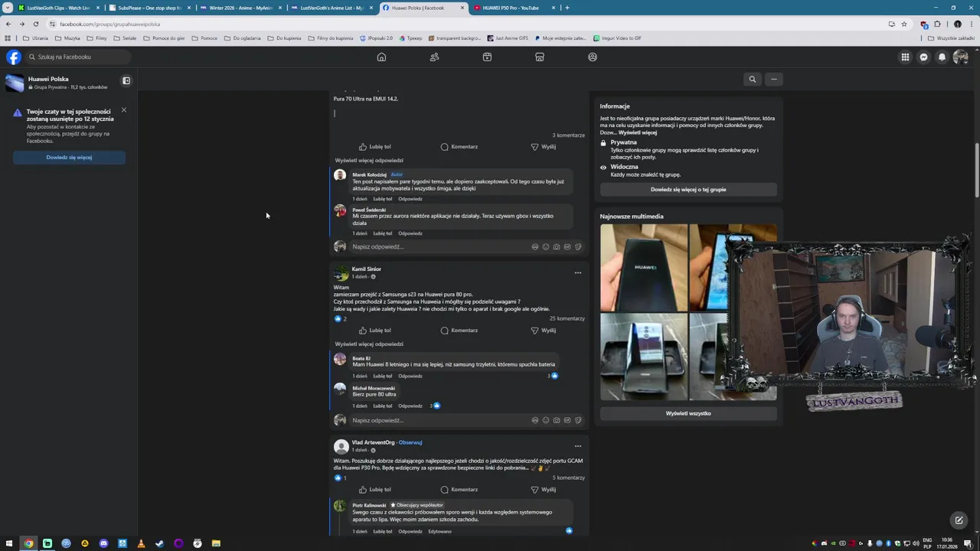Like Beata BJ's comment

[383, 376]
